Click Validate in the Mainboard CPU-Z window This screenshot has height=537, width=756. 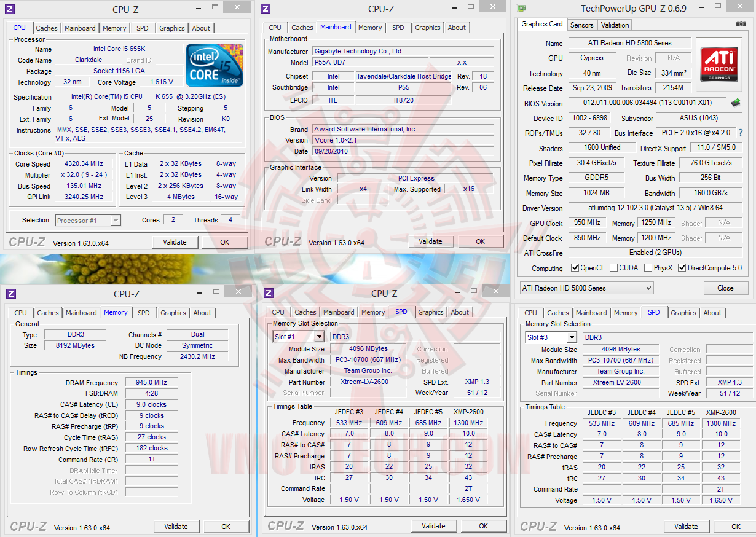click(x=430, y=241)
